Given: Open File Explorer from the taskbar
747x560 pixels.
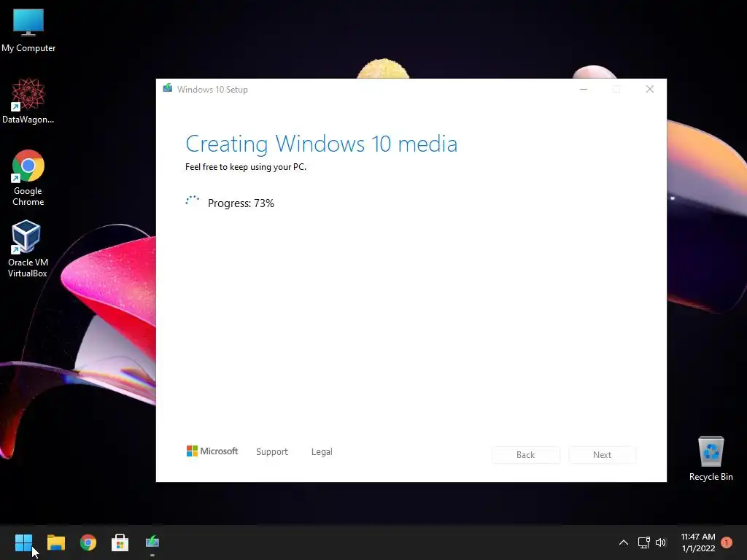Looking at the screenshot, I should 55,542.
